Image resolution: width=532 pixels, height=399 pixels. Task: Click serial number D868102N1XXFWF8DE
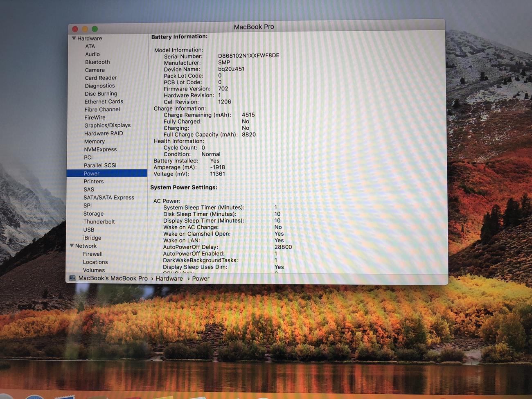point(248,56)
